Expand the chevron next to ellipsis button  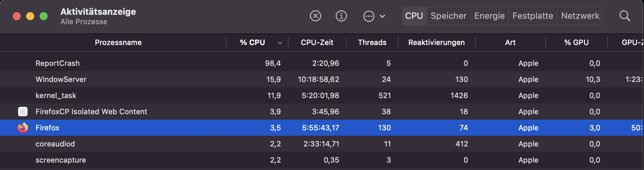382,16
